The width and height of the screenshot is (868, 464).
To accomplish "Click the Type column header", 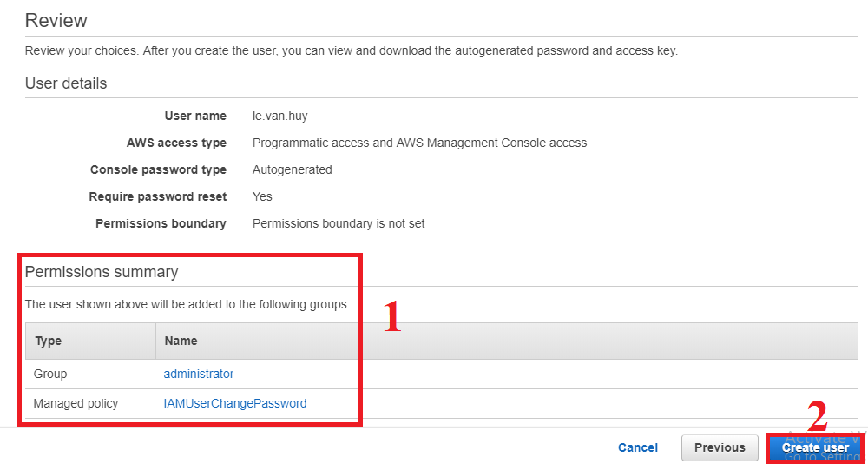I will [49, 341].
